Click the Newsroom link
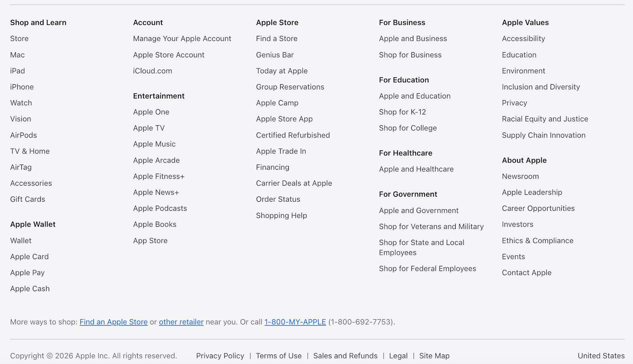The height and width of the screenshot is (364, 633). click(x=520, y=176)
